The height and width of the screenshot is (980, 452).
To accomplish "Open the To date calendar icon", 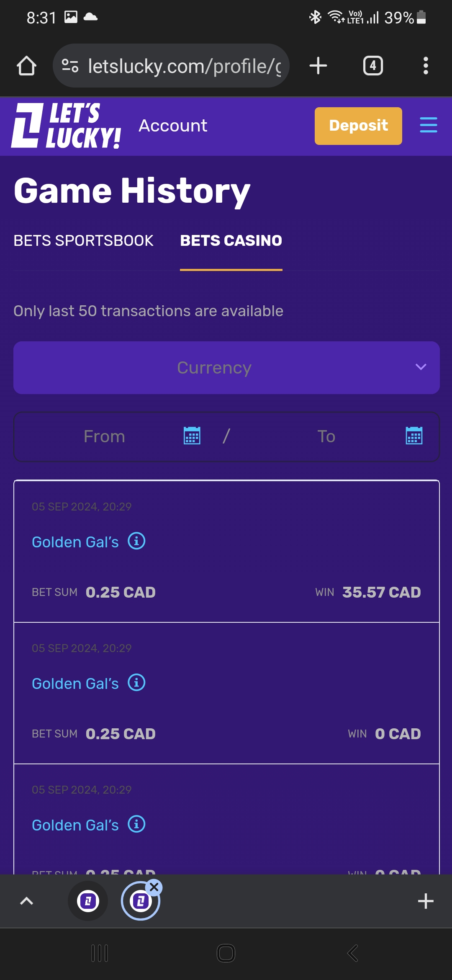I will pyautogui.click(x=414, y=436).
